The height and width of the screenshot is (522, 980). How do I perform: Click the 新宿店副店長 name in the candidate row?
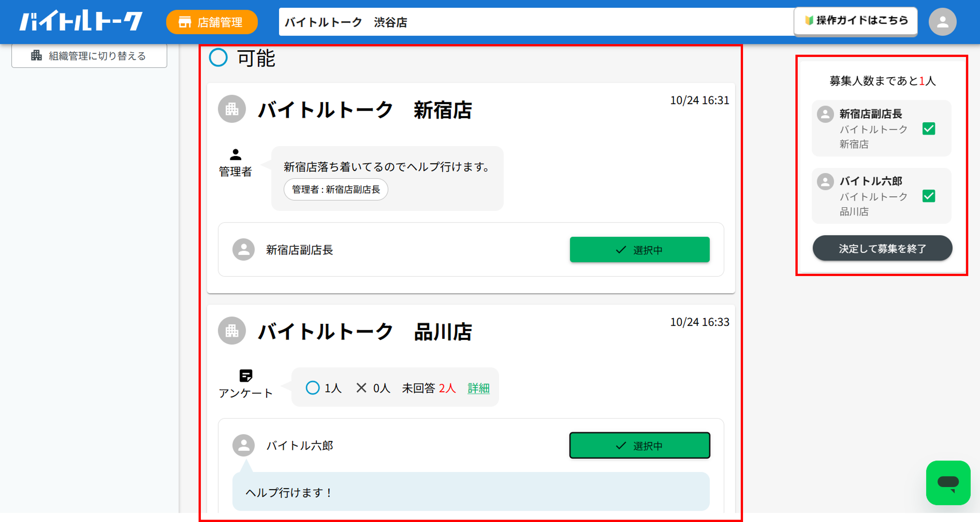(x=299, y=250)
